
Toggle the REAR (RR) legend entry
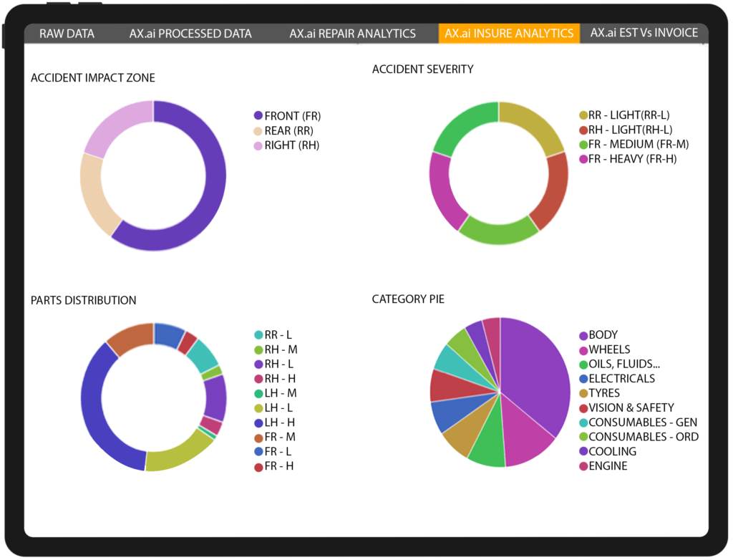tap(283, 130)
